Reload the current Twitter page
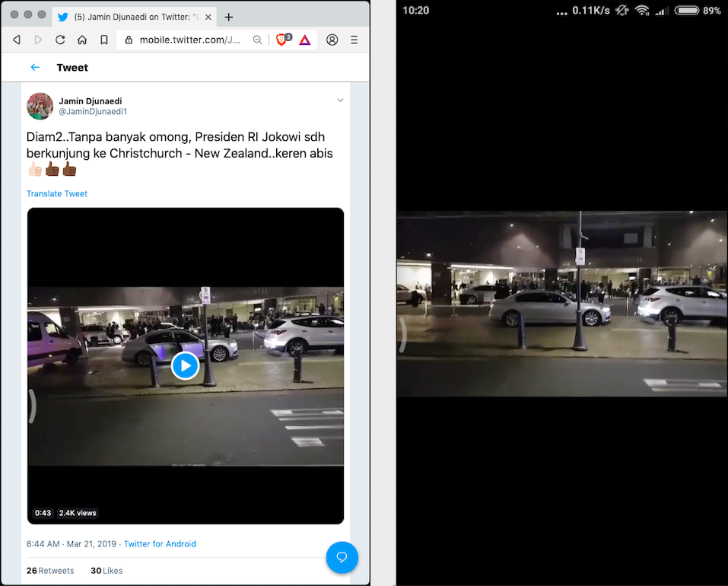 (60, 40)
